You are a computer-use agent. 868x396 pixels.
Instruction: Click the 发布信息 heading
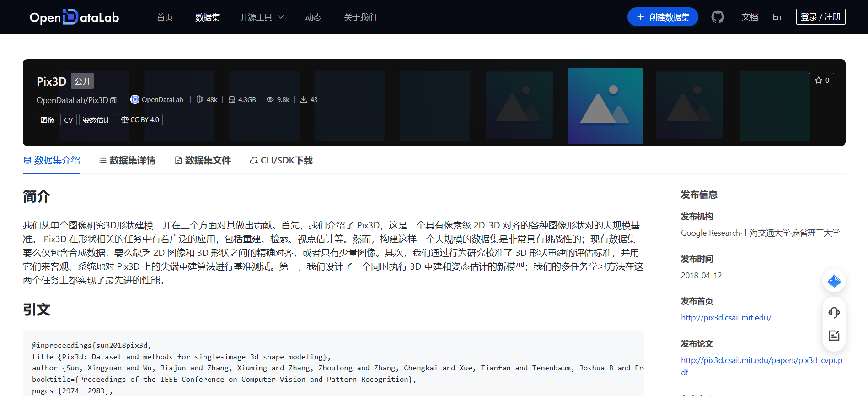click(699, 195)
